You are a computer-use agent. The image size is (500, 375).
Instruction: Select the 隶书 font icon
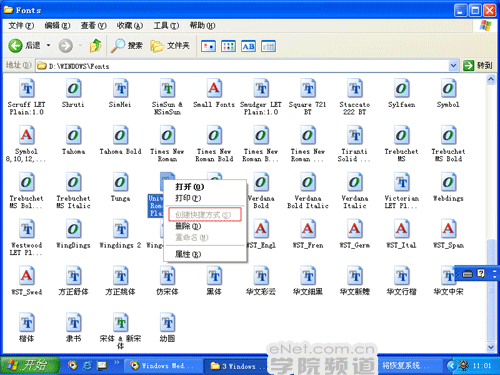tap(73, 323)
